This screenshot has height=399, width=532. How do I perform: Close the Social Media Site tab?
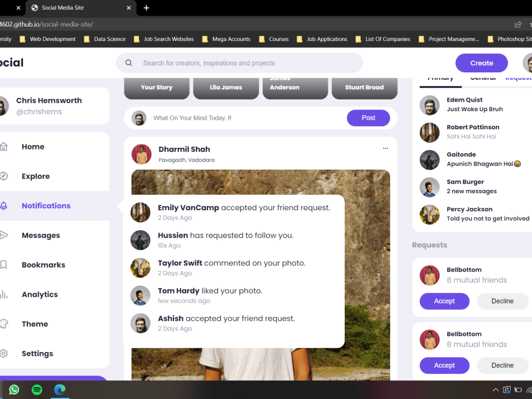[129, 8]
